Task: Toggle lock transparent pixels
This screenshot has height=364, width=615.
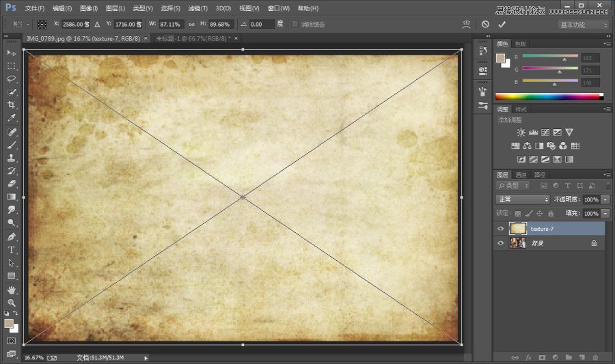Action: pyautogui.click(x=518, y=214)
